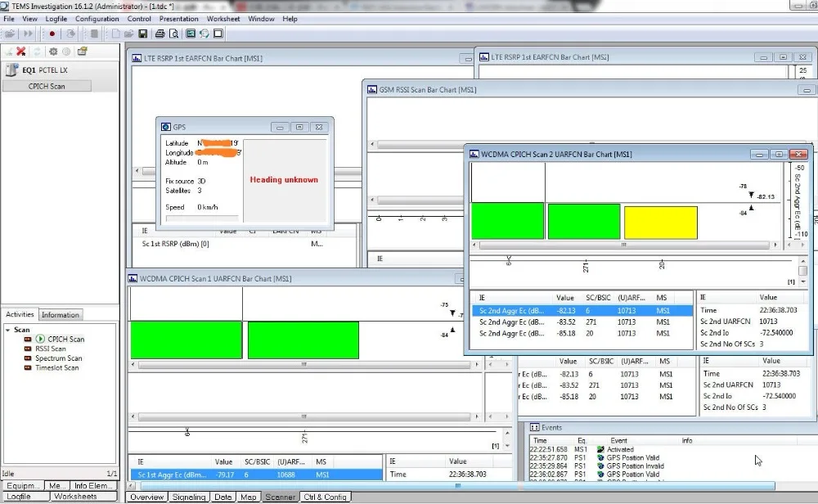Switch to the Information tab
The width and height of the screenshot is (818, 504).
click(x=61, y=315)
